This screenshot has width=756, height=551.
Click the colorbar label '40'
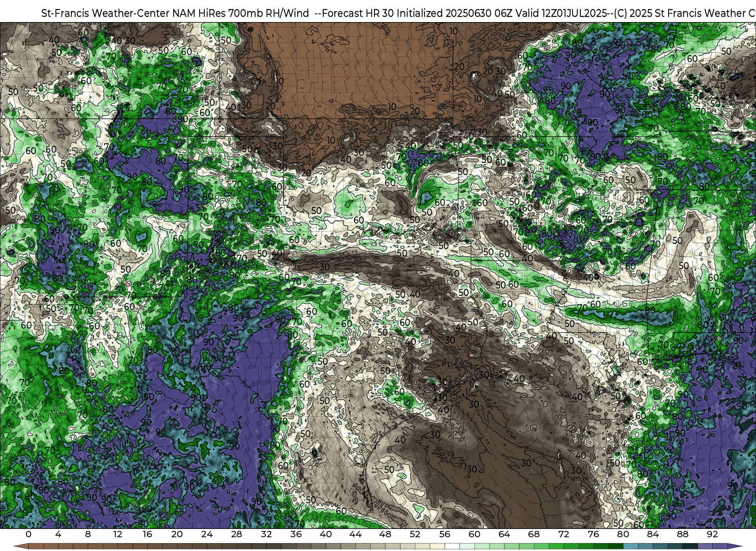point(326,534)
